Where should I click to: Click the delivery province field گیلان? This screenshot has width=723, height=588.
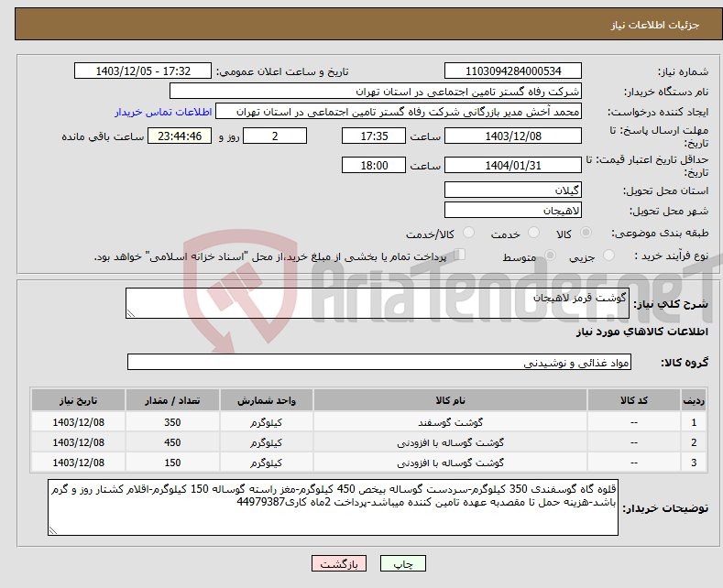pos(513,190)
